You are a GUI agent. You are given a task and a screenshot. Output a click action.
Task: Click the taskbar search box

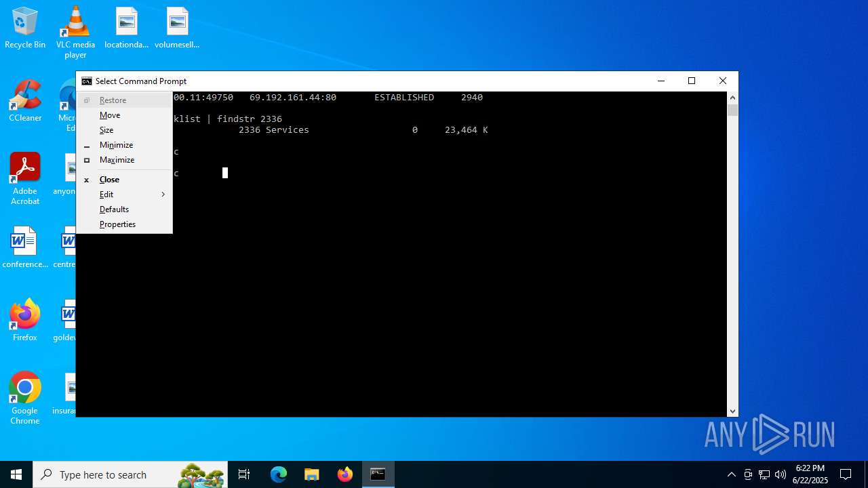pos(130,474)
